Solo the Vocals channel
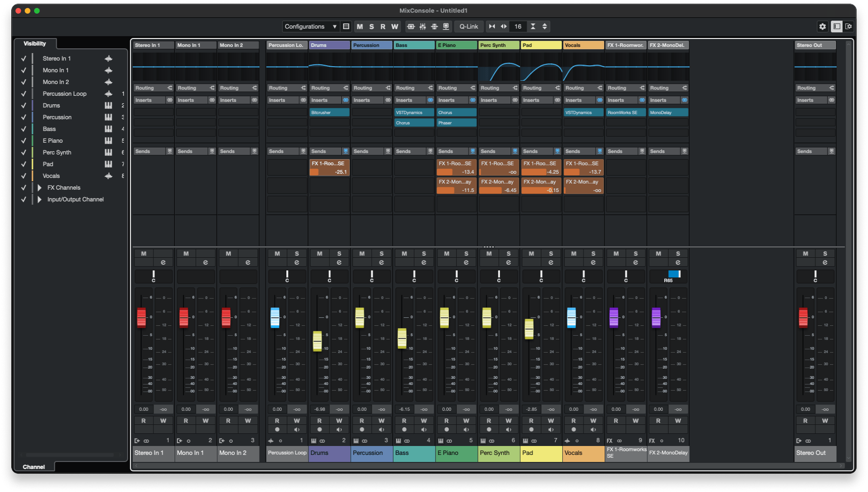Image resolution: width=868 pixels, height=492 pixels. [x=593, y=254]
